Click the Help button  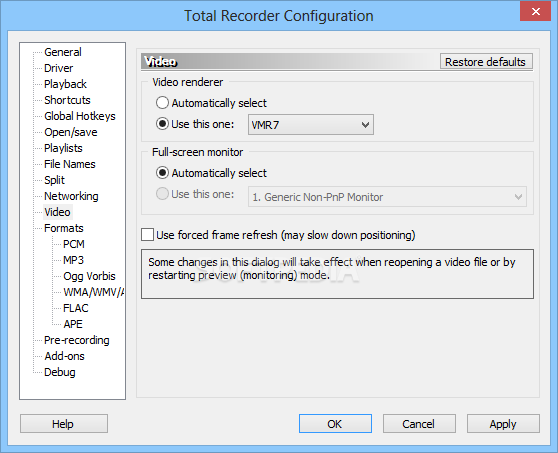click(64, 423)
